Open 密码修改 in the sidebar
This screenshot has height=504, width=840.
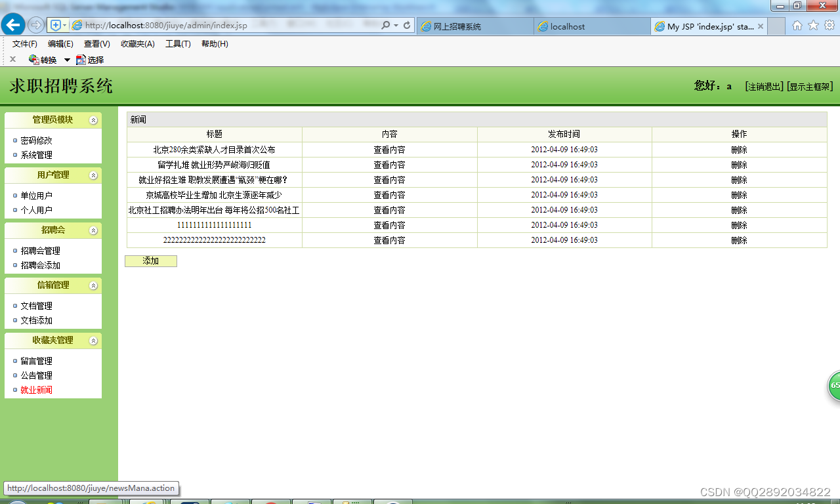(36, 140)
